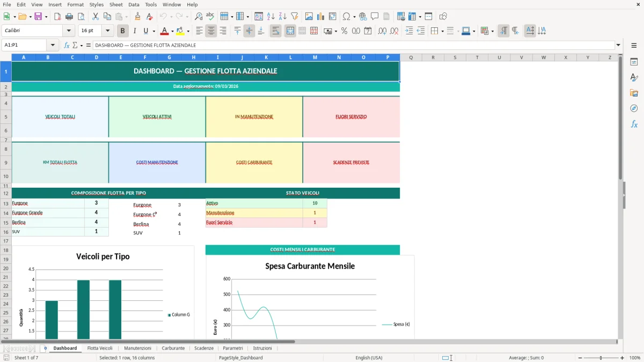Select row header 13

click(x=5, y=203)
